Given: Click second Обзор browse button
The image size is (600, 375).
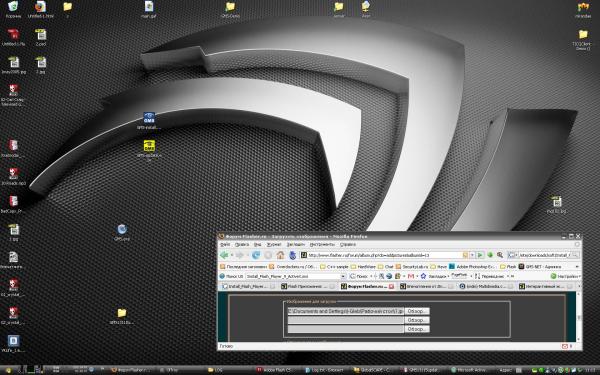Looking at the screenshot, I should pyautogui.click(x=417, y=320).
